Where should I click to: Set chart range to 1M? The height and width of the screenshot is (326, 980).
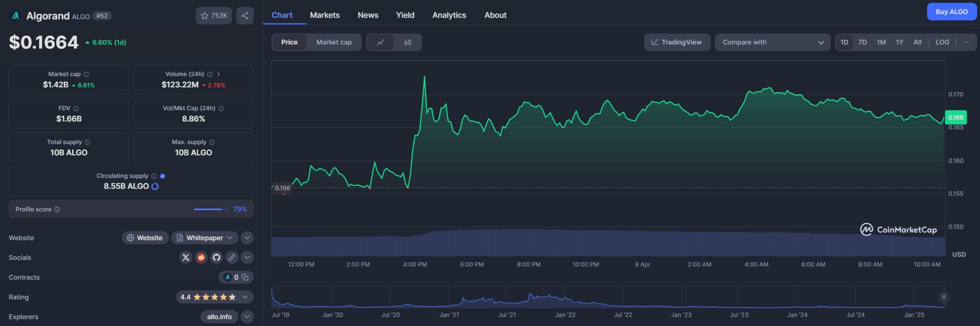[x=881, y=42]
